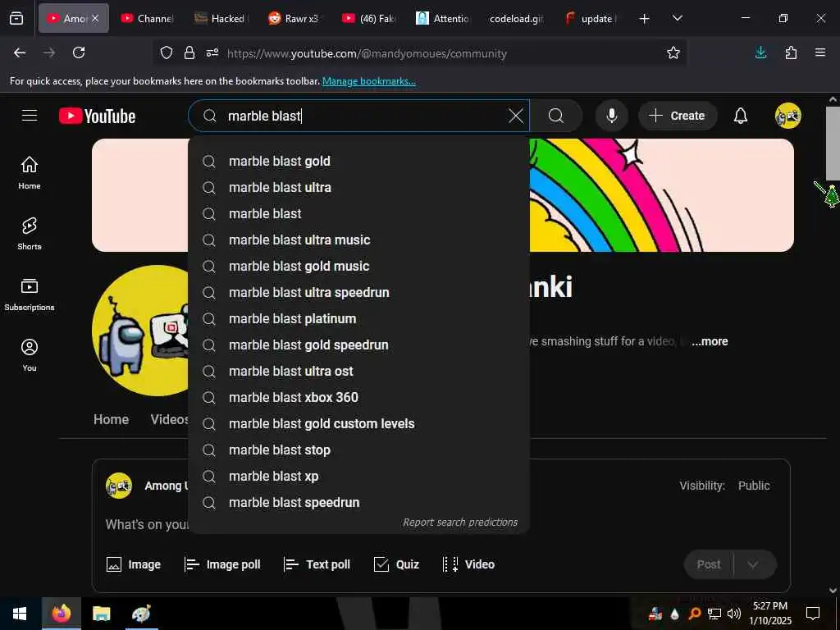Screen dimensions: 840x630
Task: Open the account avatar menu in the header
Action: click(787, 116)
